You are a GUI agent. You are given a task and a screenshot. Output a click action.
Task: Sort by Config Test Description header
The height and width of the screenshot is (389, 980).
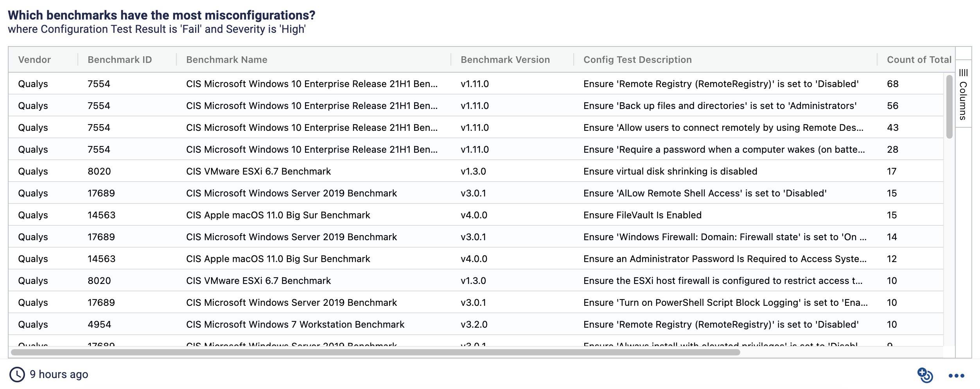[x=637, y=60]
